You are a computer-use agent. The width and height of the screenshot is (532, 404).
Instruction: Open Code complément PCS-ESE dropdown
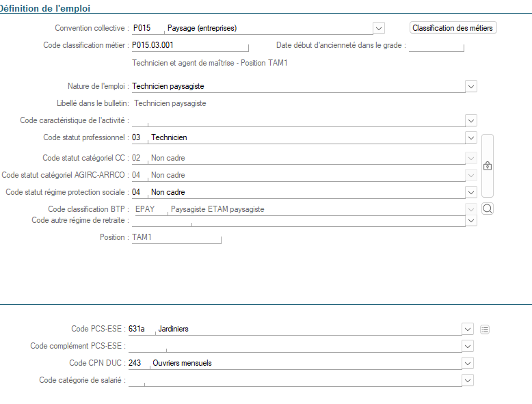tap(468, 346)
